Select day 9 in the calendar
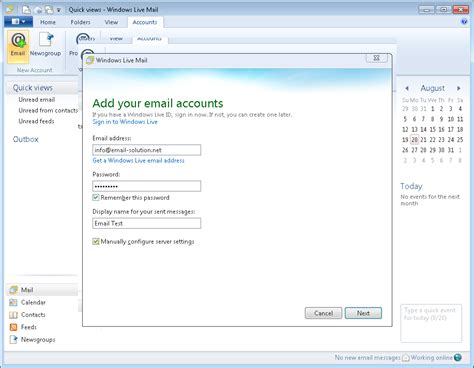This screenshot has width=474, height=368. (441, 119)
